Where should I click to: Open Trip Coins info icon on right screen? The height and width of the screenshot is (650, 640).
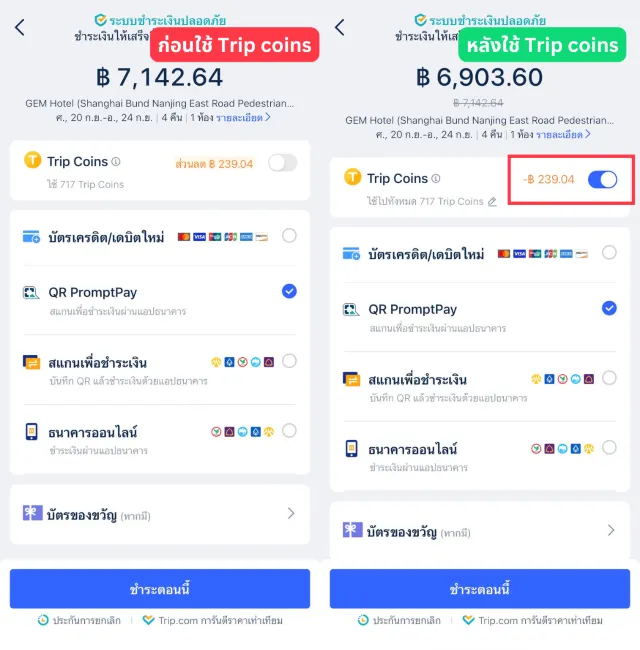(436, 179)
